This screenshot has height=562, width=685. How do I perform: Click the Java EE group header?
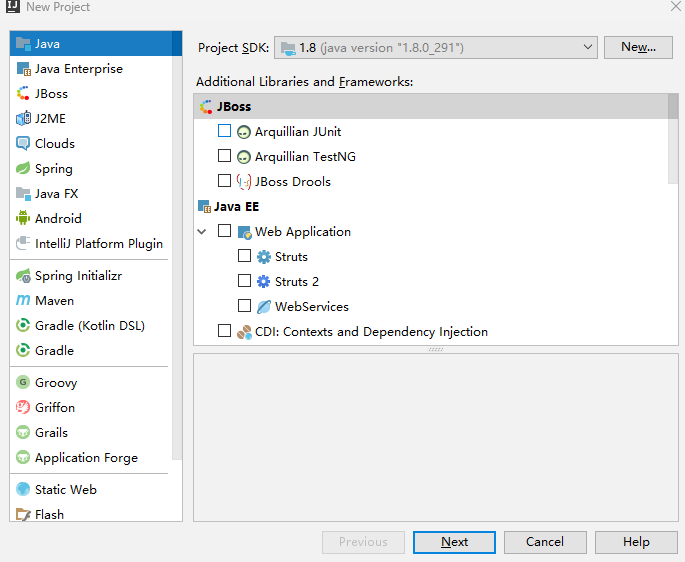pyautogui.click(x=236, y=206)
